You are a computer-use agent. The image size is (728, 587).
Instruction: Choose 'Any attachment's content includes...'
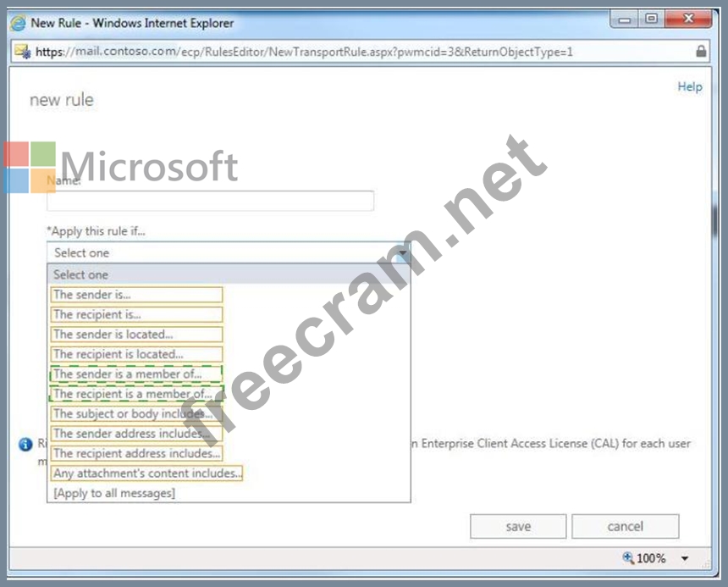146,473
